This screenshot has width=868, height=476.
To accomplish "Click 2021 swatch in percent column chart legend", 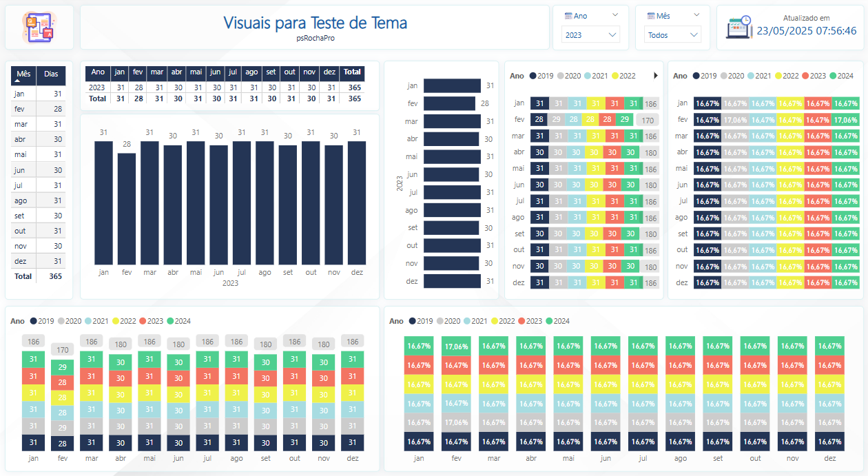I will (x=468, y=321).
